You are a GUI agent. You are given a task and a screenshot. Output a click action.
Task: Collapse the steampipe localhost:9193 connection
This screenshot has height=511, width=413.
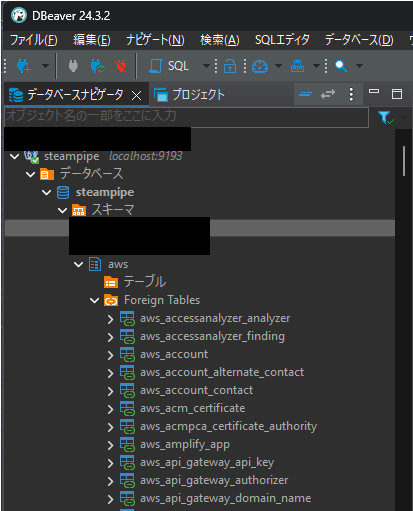[x=14, y=156]
